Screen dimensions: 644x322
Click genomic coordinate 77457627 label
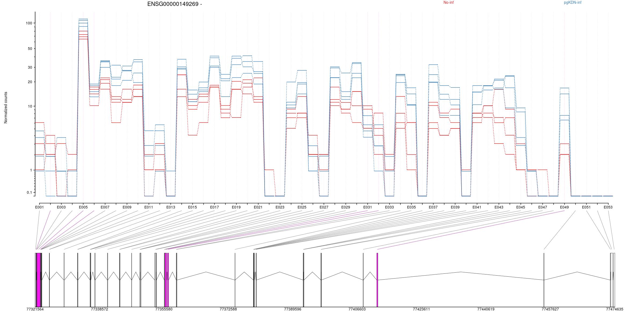[550, 309]
